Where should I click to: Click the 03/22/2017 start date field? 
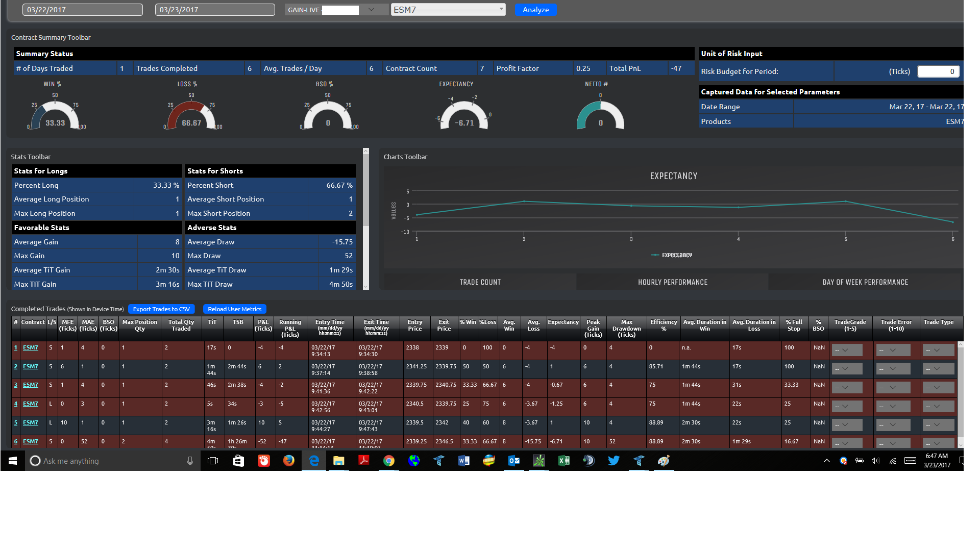(82, 10)
